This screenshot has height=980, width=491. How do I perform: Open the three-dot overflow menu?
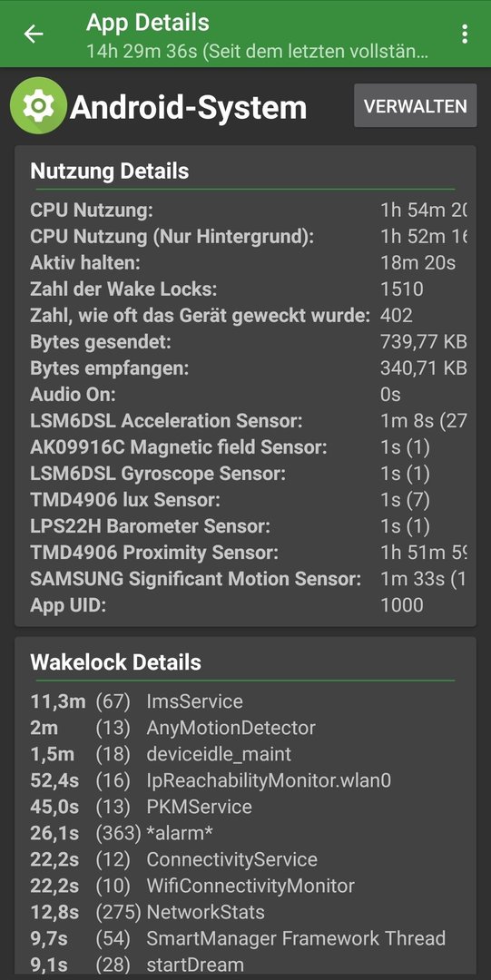[464, 34]
